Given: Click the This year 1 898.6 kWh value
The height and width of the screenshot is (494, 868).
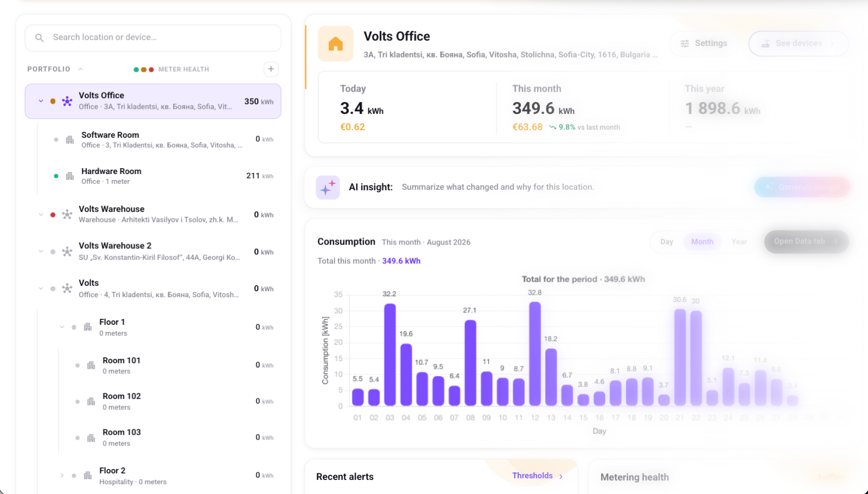Looking at the screenshot, I should tap(723, 109).
